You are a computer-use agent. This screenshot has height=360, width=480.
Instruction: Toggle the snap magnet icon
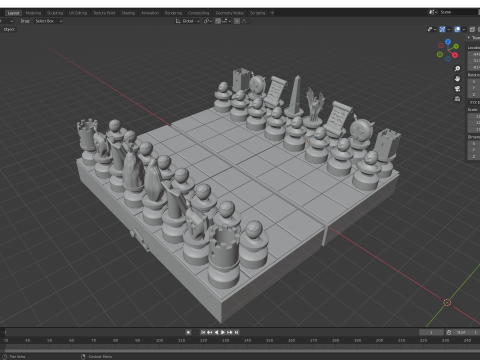218,21
